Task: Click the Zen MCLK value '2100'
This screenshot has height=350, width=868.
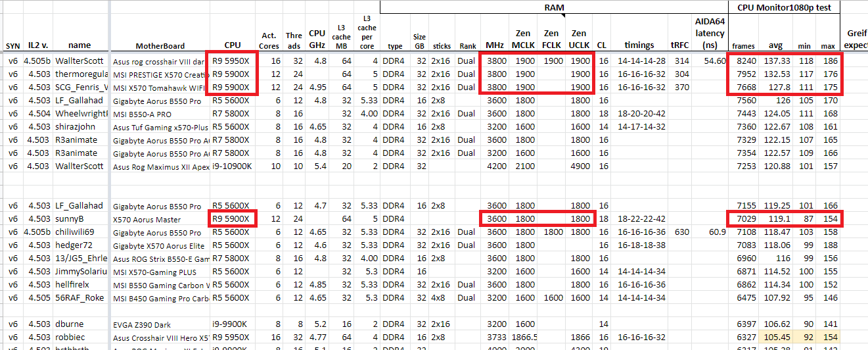Action: [x=524, y=166]
